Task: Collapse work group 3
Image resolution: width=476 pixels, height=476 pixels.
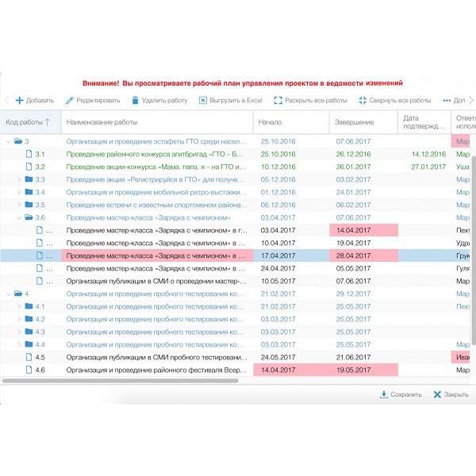Action: pyautogui.click(x=9, y=141)
